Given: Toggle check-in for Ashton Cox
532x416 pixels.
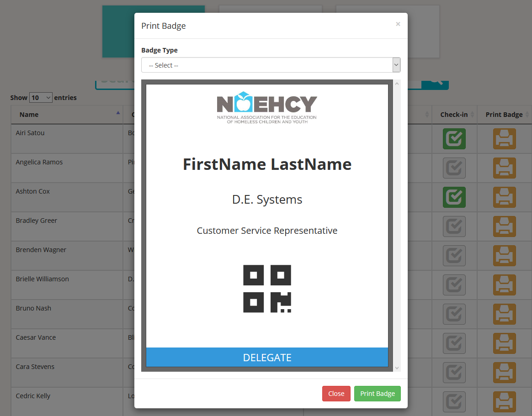Looking at the screenshot, I should (x=454, y=197).
